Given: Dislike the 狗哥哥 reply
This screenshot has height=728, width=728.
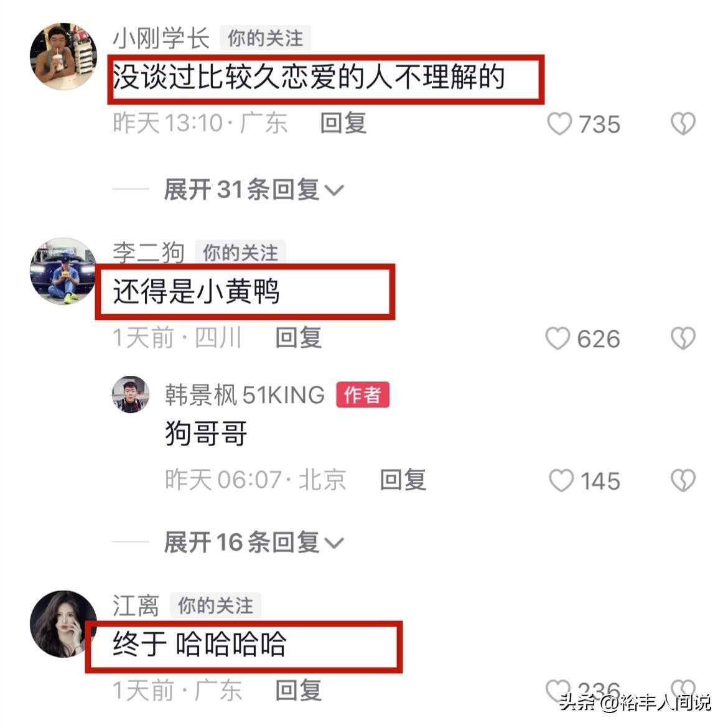Looking at the screenshot, I should 683,480.
